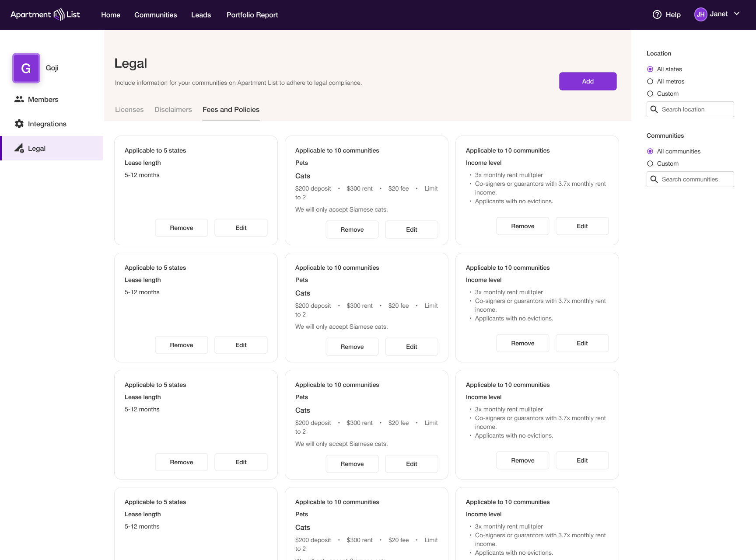Click the Location filter heading
The width and height of the screenshot is (756, 560).
(659, 53)
